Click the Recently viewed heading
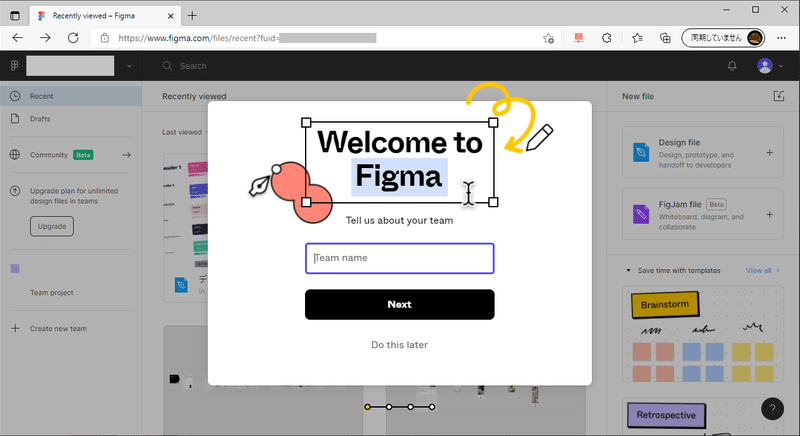The image size is (800, 436). click(194, 96)
